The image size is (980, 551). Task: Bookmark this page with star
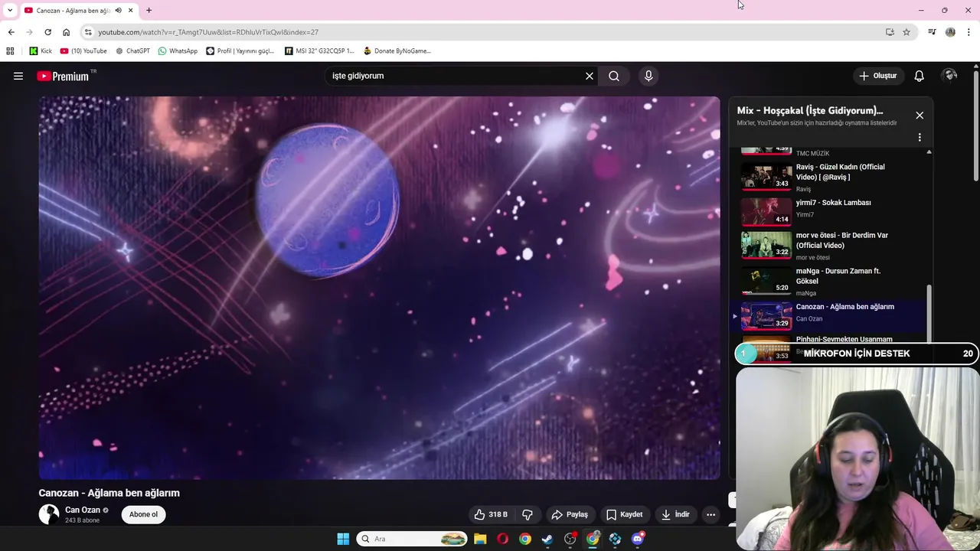906,32
